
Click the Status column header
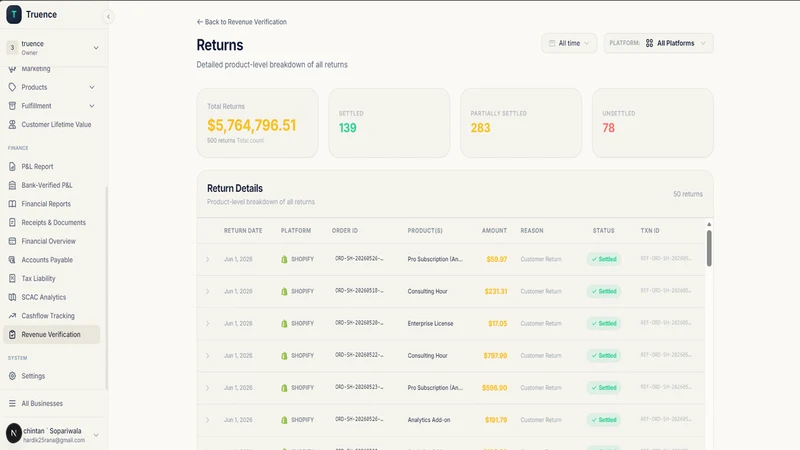tap(604, 231)
